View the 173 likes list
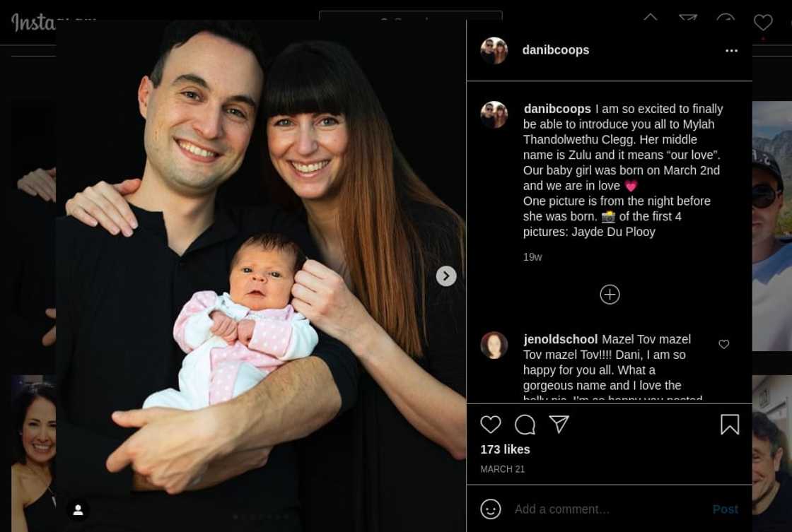The height and width of the screenshot is (532, 792). pyautogui.click(x=505, y=449)
